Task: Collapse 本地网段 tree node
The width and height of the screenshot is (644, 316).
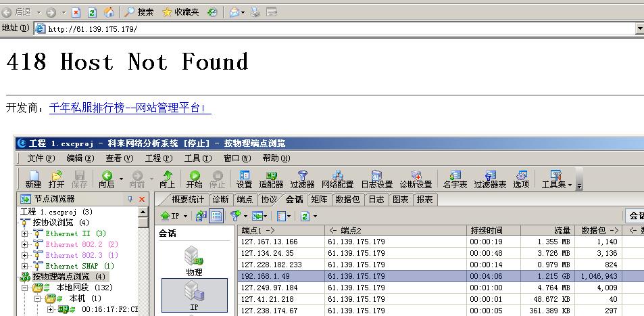Action: [24, 288]
